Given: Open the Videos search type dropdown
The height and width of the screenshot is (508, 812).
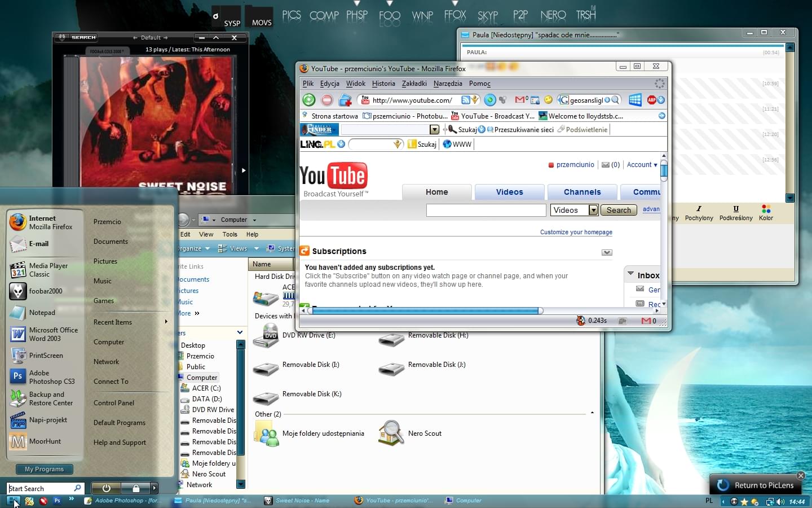Looking at the screenshot, I should coord(593,210).
